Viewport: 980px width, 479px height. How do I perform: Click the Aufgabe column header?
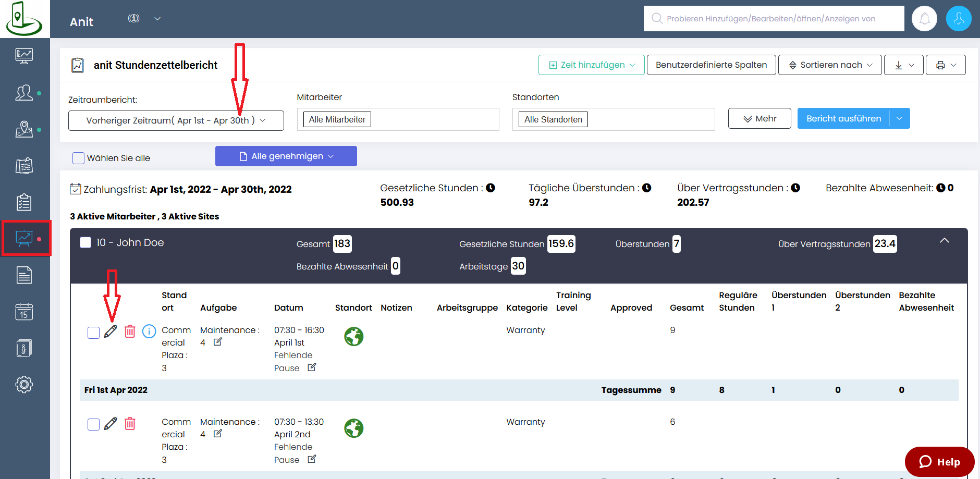click(218, 308)
